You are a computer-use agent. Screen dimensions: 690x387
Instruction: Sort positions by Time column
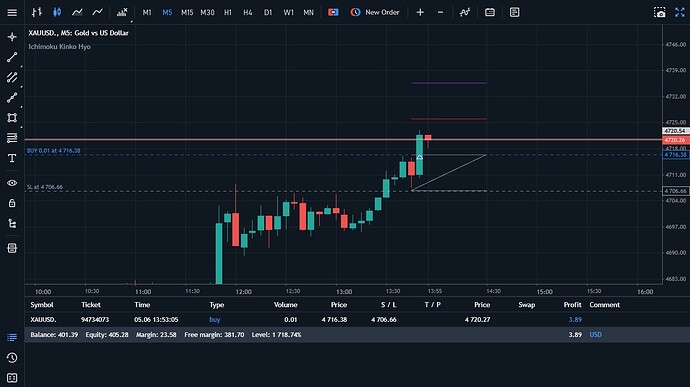pyautogui.click(x=142, y=305)
